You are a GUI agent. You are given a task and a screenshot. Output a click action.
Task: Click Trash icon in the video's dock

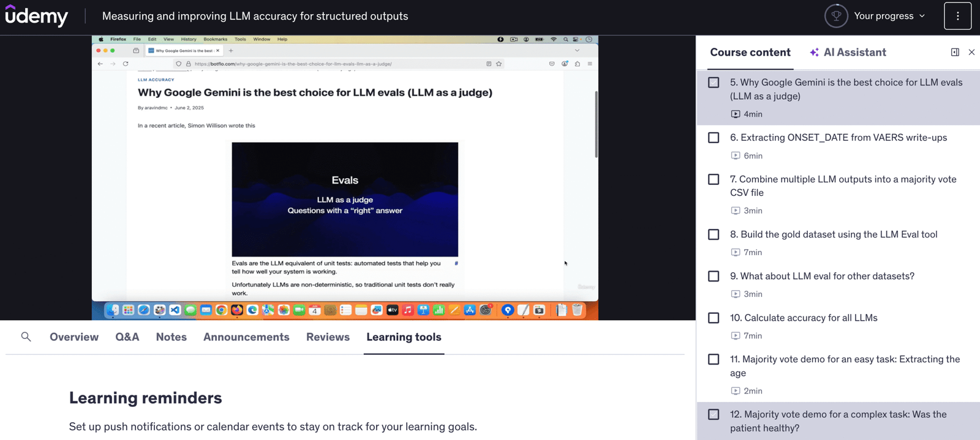(x=577, y=310)
